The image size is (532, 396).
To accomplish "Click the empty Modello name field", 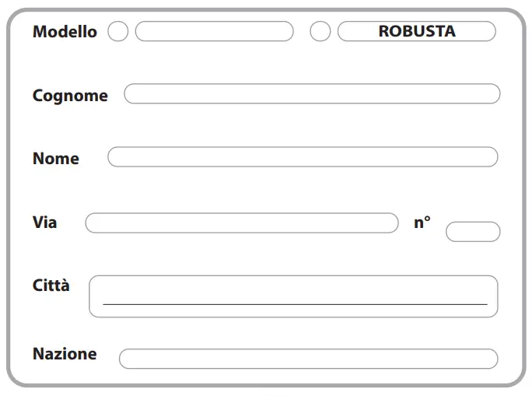I will [214, 32].
